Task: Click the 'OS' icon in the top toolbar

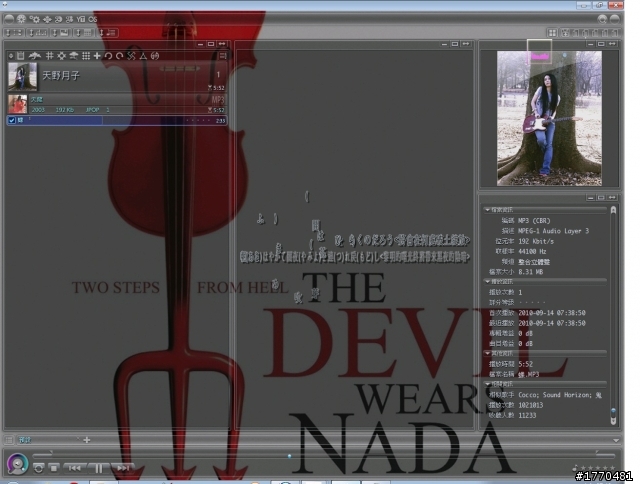Action: pyautogui.click(x=93, y=19)
